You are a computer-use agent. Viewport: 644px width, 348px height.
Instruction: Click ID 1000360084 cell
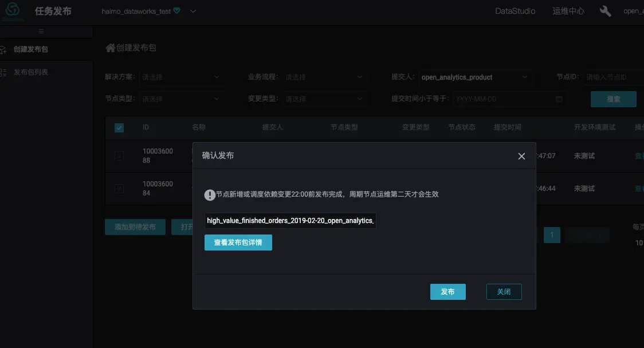pos(158,189)
